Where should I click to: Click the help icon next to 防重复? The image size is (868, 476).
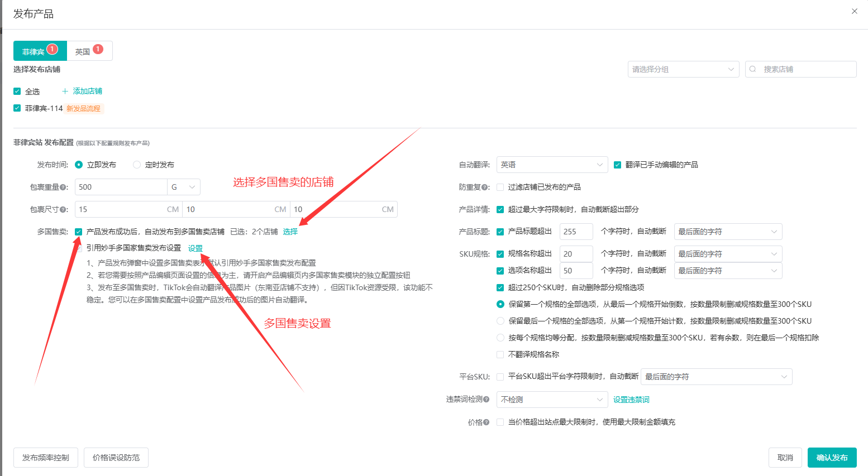pos(485,187)
